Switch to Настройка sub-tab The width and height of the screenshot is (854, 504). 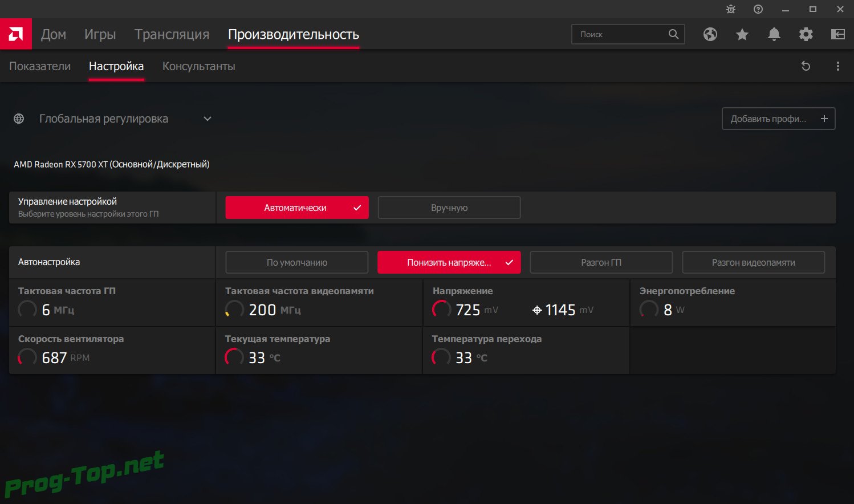(116, 66)
